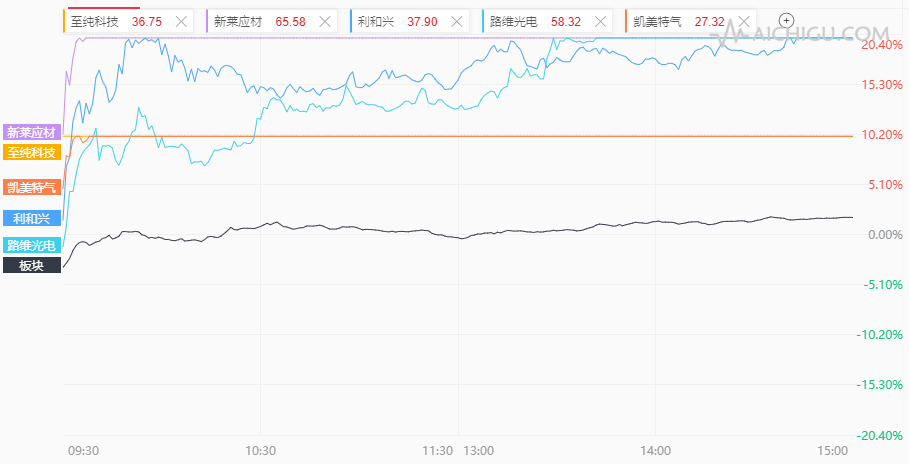Click the X on 凯美特气 tab
This screenshot has width=909, height=464.
coord(740,20)
